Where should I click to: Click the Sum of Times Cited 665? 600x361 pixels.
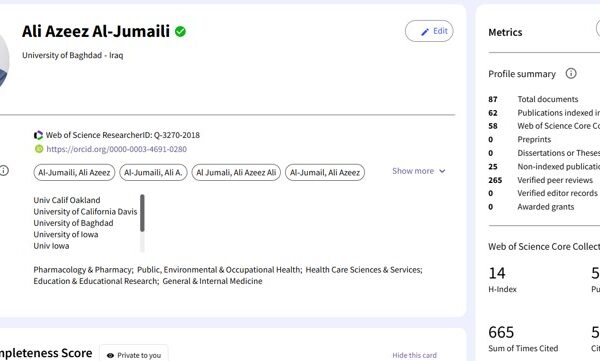point(501,332)
